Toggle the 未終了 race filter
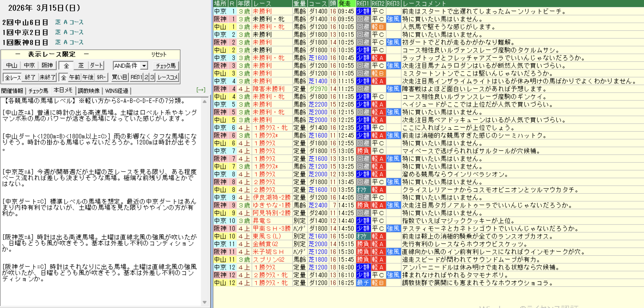The height and width of the screenshot is (308, 644). [47, 77]
